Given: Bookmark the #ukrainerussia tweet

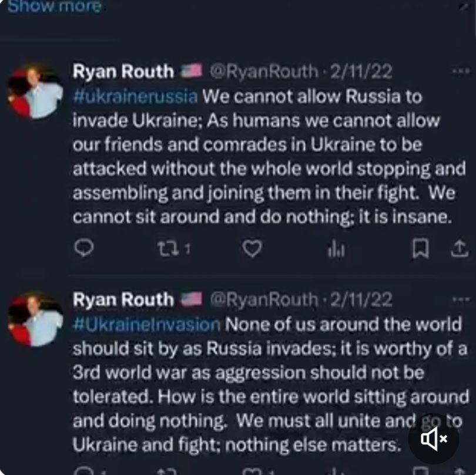Looking at the screenshot, I should [420, 250].
